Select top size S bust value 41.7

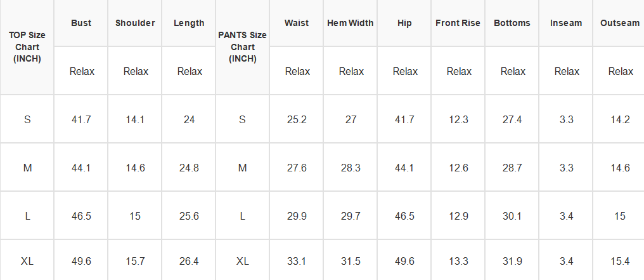point(81,119)
